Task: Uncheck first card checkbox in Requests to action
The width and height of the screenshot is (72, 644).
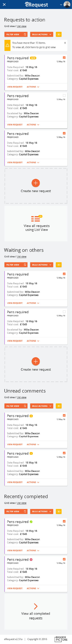Action: (x=64, y=58)
